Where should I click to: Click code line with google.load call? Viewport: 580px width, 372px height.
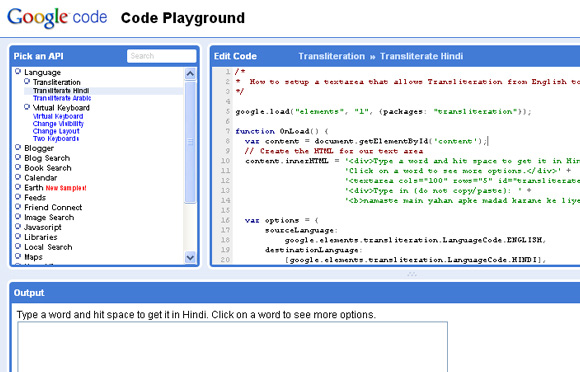click(383, 112)
